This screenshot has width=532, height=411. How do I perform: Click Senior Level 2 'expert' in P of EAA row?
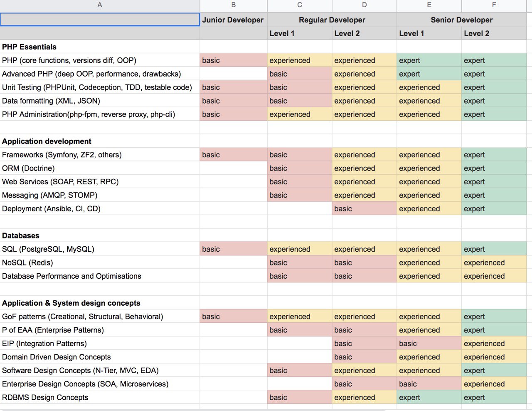[x=494, y=330]
